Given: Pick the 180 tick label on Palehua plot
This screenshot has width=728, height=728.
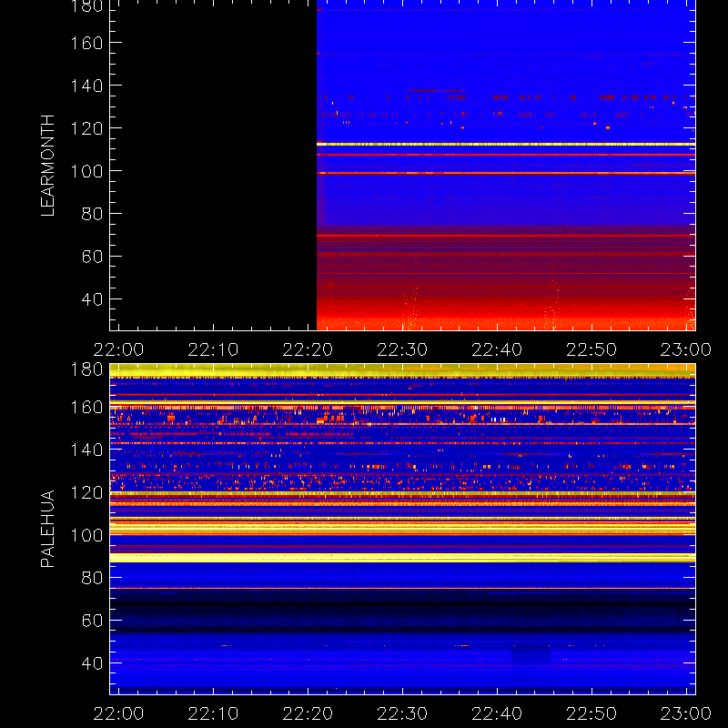Looking at the screenshot, I should pyautogui.click(x=86, y=369).
